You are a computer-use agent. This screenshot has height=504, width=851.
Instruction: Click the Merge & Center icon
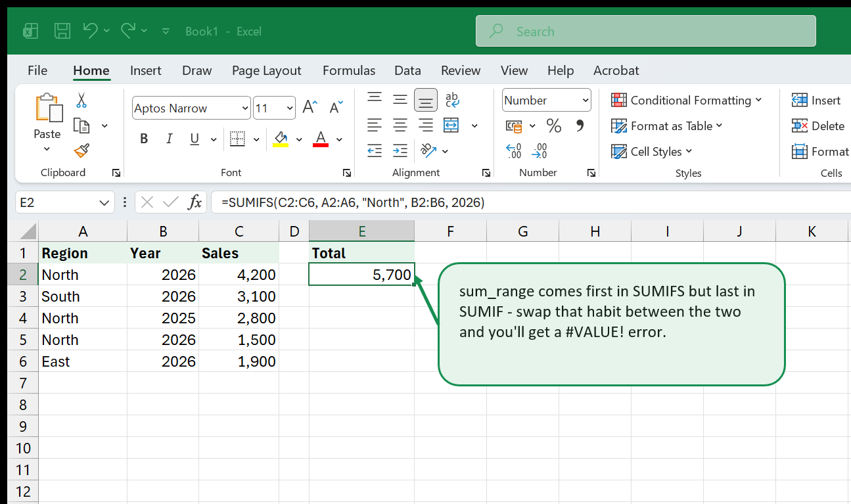(x=451, y=125)
